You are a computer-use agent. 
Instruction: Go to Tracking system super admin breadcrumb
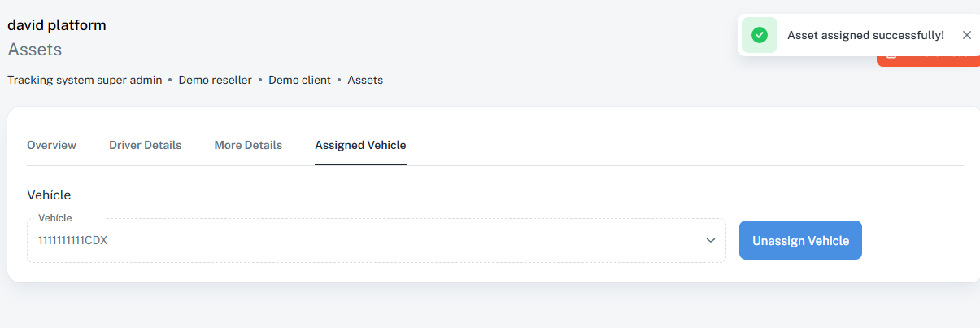coord(85,80)
